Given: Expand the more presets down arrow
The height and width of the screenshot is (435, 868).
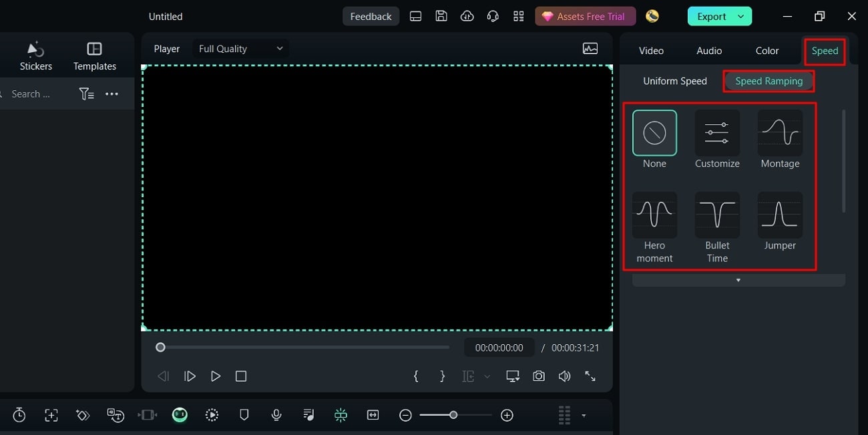Looking at the screenshot, I should coord(738,280).
